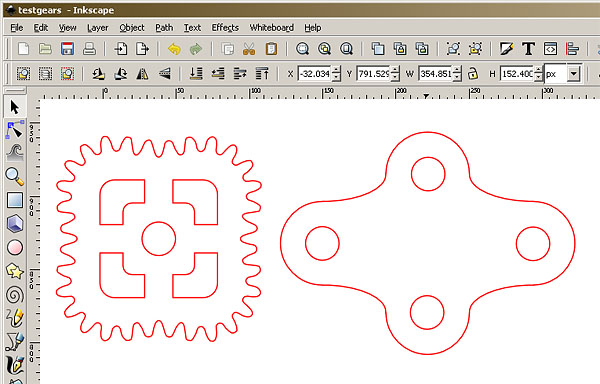Increase the X position spinner
The height and width of the screenshot is (384, 600).
tap(336, 70)
